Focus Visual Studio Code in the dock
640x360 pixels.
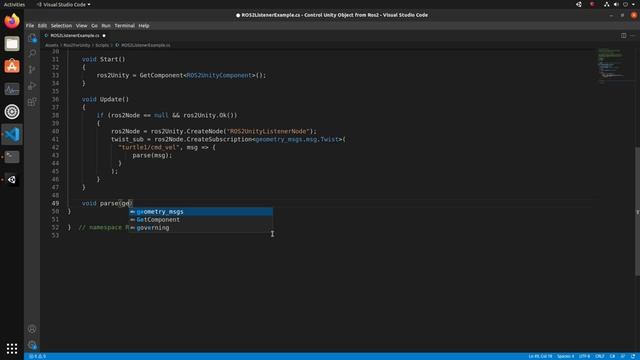click(x=12, y=134)
